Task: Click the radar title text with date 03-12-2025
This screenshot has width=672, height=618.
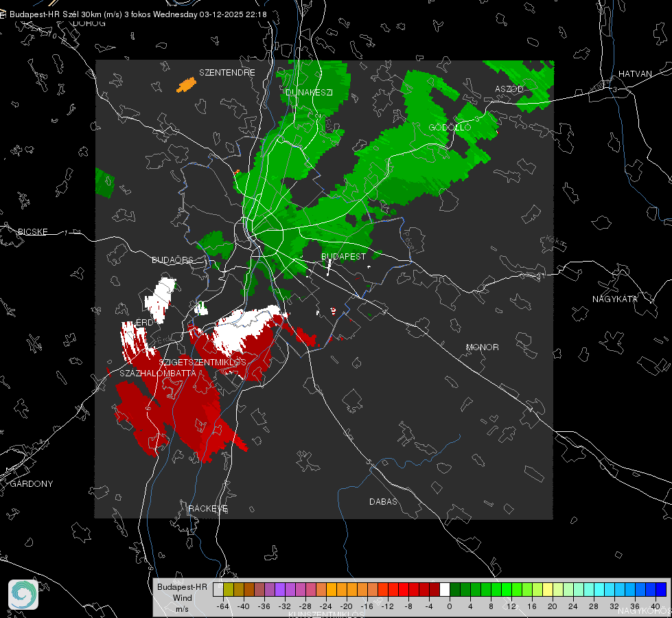Action: [138, 14]
